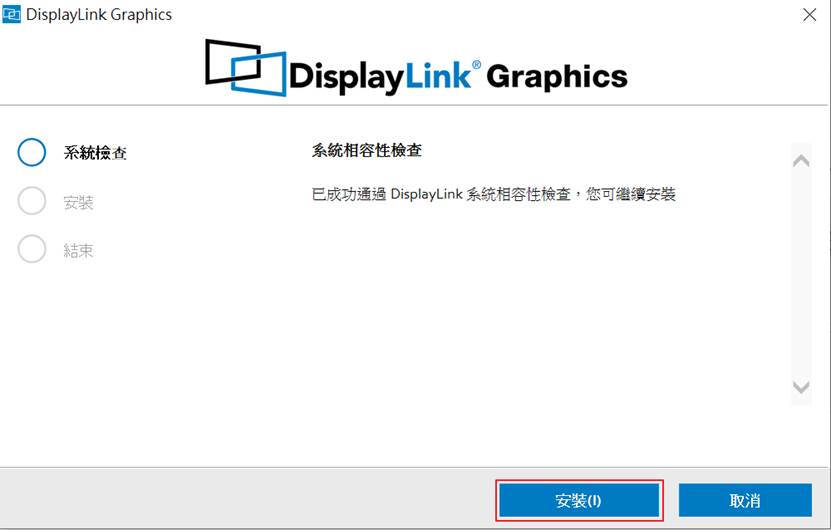Click the 已成功通過 DisplayLink compatibility message
Viewport: 831px width, 530px height.
coord(493,195)
